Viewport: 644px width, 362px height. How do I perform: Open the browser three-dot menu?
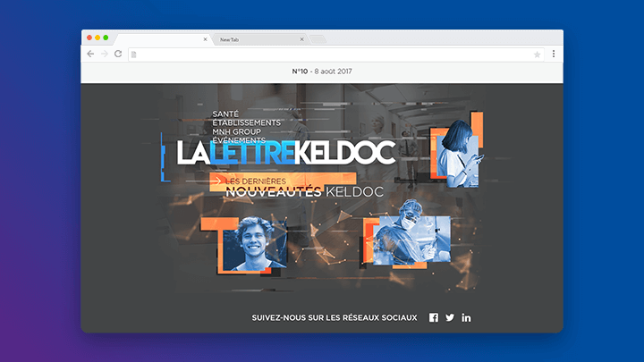(554, 54)
